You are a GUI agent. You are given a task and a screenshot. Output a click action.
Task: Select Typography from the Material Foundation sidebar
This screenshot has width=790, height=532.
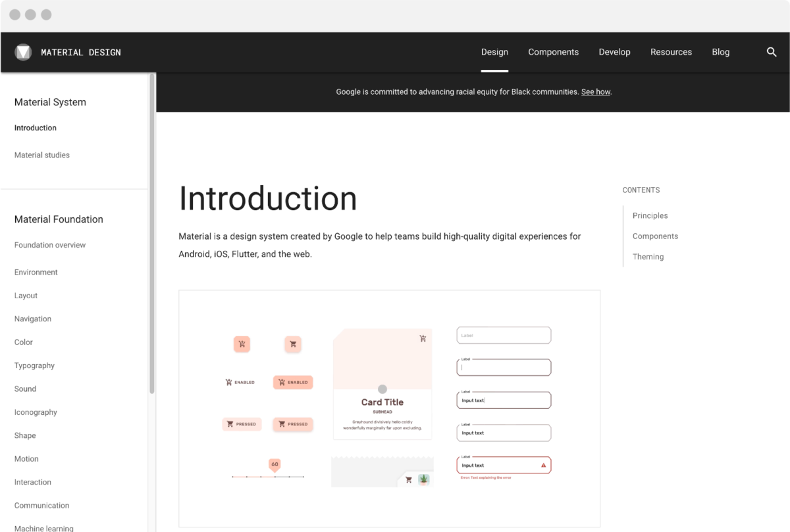tap(34, 365)
